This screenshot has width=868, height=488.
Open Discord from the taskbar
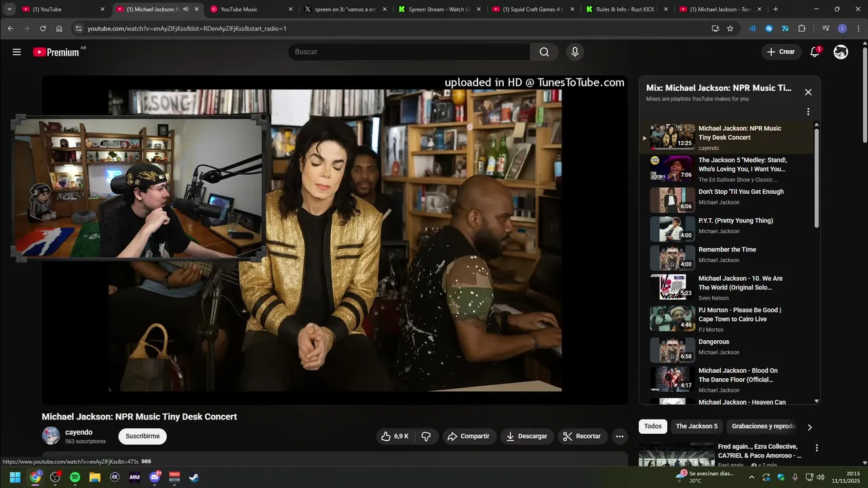[x=155, y=477]
